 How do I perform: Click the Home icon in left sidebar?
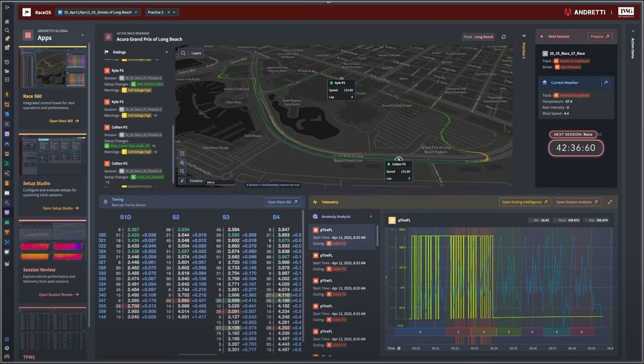pyautogui.click(x=7, y=22)
